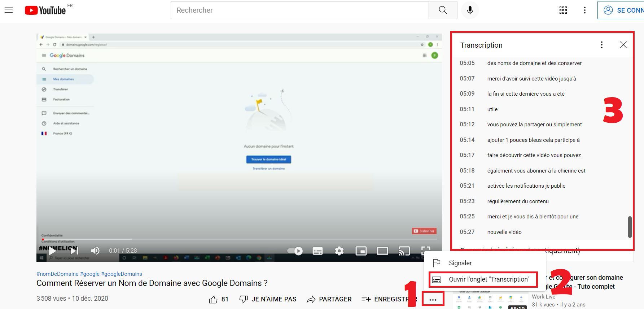This screenshot has width=644, height=309.
Task: Jump to transcript line at 05:05
Action: click(540, 63)
